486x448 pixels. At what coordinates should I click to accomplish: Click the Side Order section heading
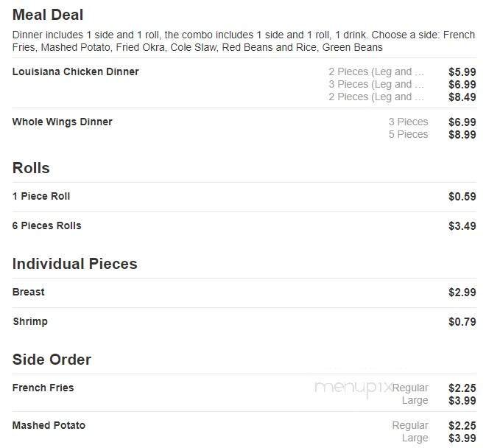tap(52, 360)
